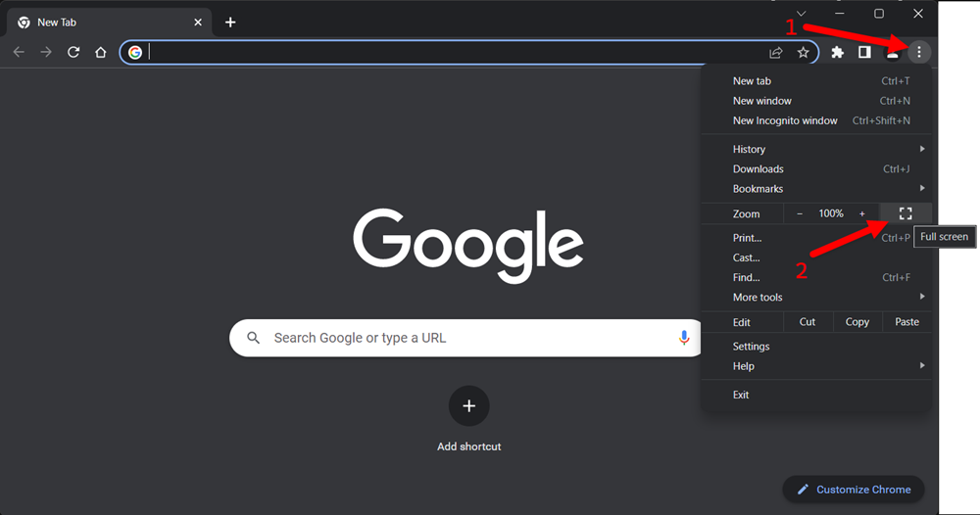
Task: Bookmark this tab with the star icon
Action: click(804, 53)
